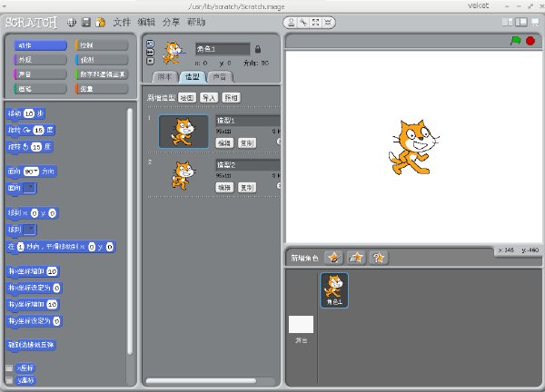Open the 文件 menu
The width and height of the screenshot is (545, 392).
[122, 23]
